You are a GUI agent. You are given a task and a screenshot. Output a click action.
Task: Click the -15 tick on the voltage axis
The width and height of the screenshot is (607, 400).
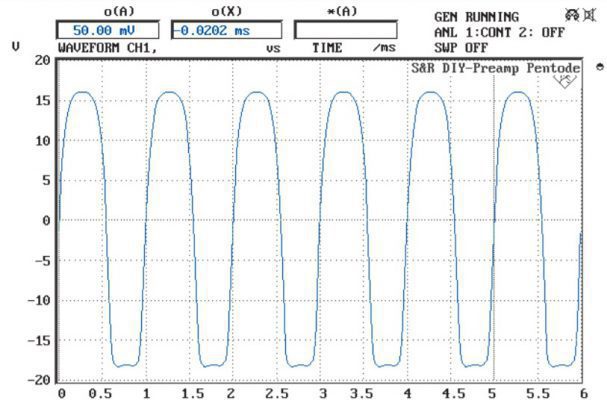[39, 340]
